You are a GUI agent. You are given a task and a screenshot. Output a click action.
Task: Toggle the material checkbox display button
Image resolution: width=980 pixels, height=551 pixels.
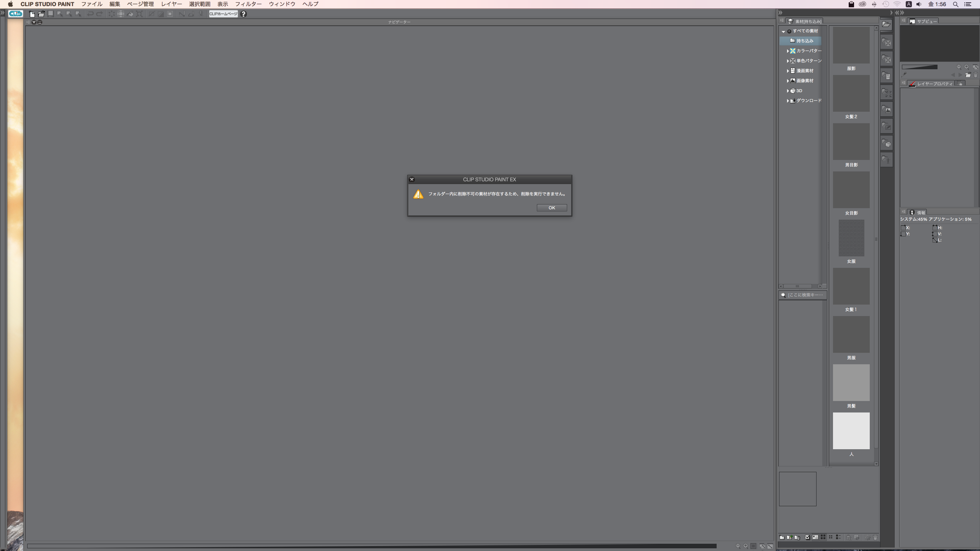click(807, 537)
